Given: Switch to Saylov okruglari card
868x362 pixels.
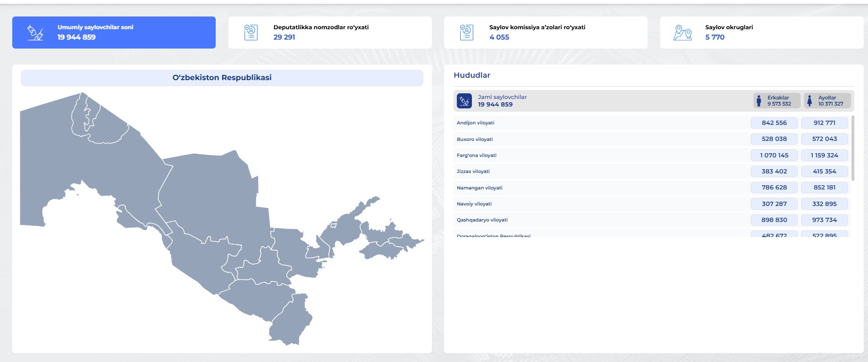Looking at the screenshot, I should [x=762, y=33].
